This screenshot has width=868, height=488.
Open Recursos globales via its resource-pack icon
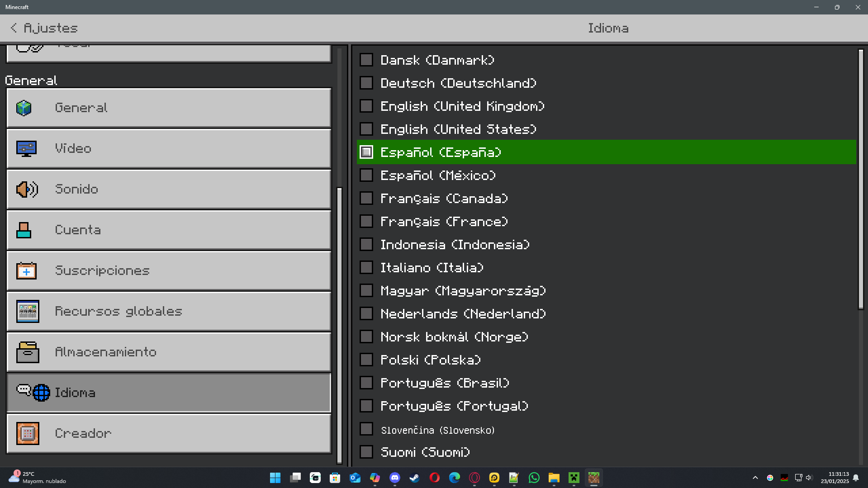coord(28,311)
